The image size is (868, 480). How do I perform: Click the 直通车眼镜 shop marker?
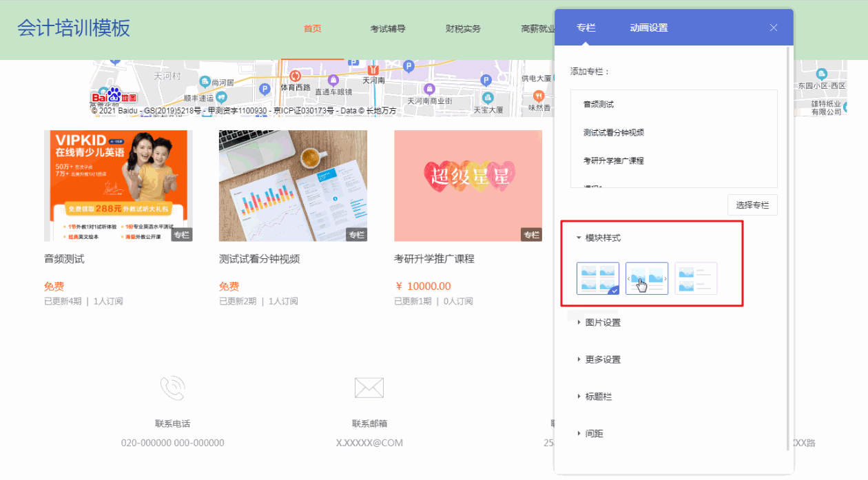point(333,80)
